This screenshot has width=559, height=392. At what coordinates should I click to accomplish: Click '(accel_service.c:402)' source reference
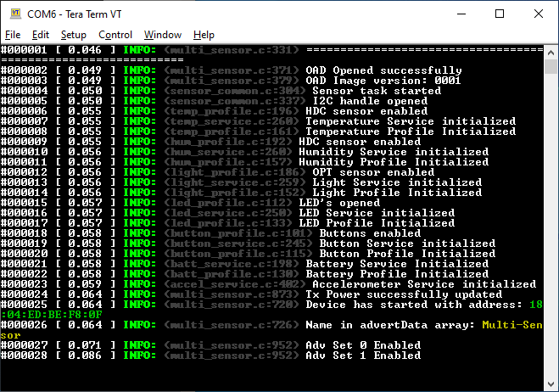click(x=234, y=284)
